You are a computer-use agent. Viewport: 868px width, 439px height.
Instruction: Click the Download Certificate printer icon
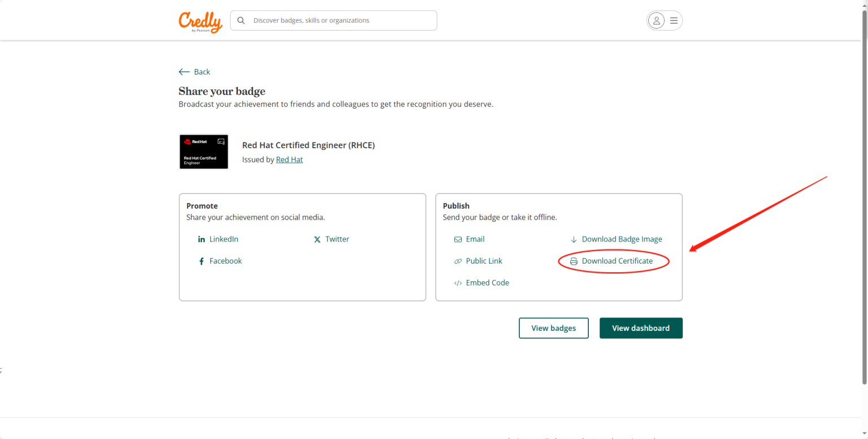click(574, 261)
